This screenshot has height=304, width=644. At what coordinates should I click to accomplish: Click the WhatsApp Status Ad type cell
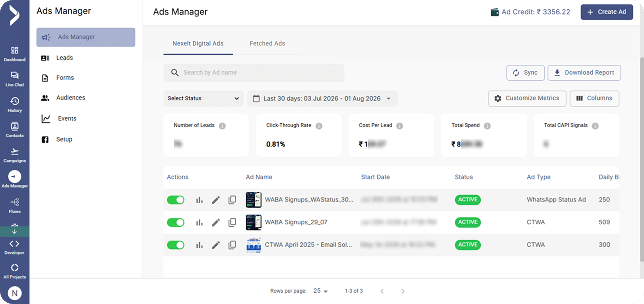(556, 200)
